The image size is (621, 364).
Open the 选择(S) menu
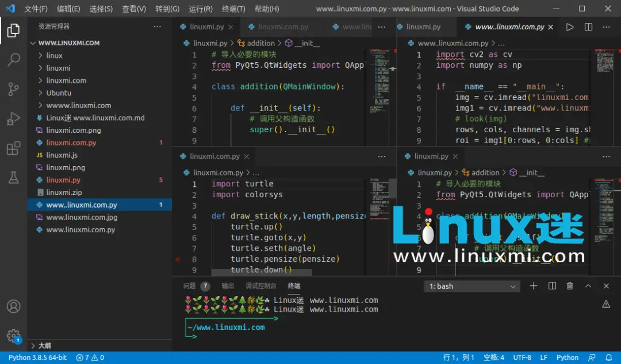pyautogui.click(x=101, y=9)
